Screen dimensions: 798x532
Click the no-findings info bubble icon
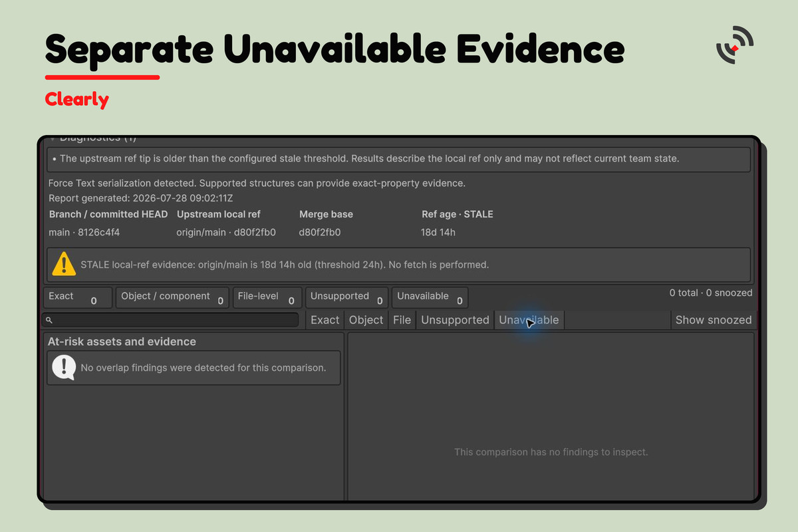click(64, 367)
